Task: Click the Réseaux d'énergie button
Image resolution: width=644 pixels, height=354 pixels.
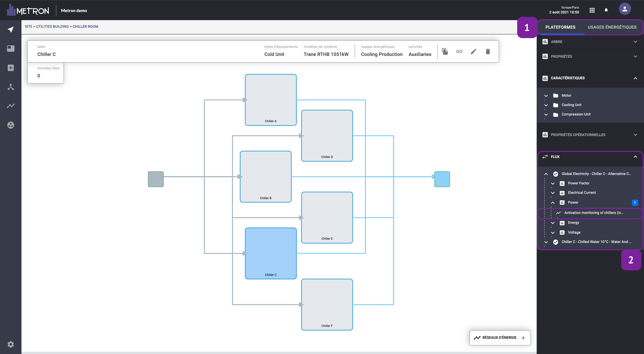Action: point(500,337)
